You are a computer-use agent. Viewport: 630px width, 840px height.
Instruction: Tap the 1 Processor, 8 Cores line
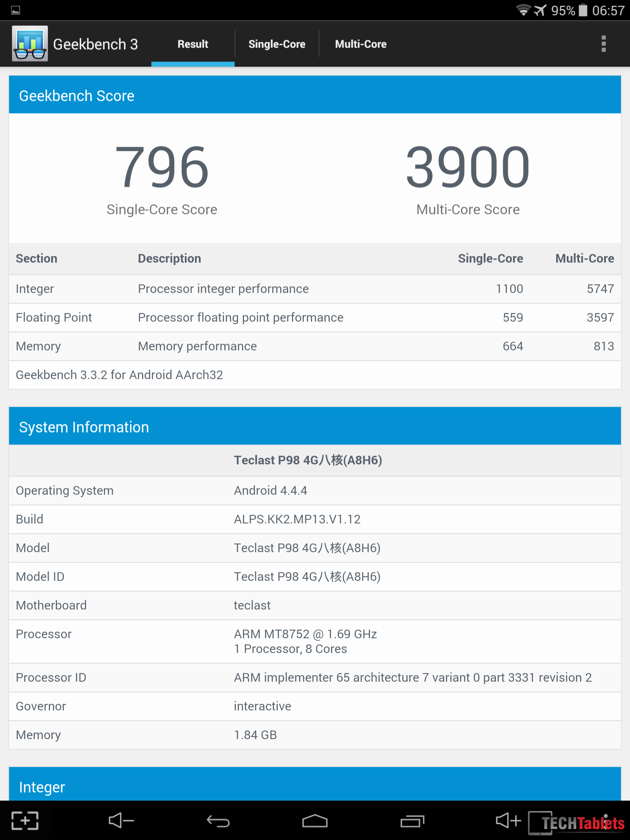point(290,649)
